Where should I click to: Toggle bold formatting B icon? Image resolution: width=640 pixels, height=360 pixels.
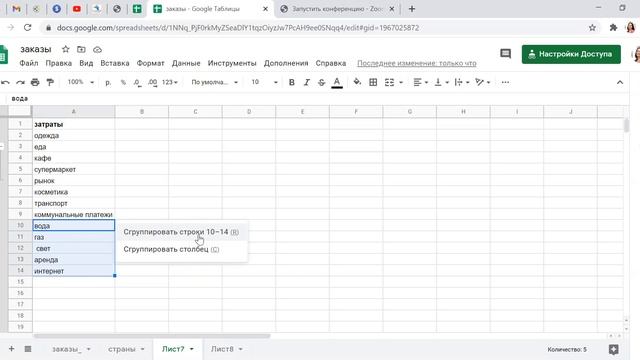point(291,82)
